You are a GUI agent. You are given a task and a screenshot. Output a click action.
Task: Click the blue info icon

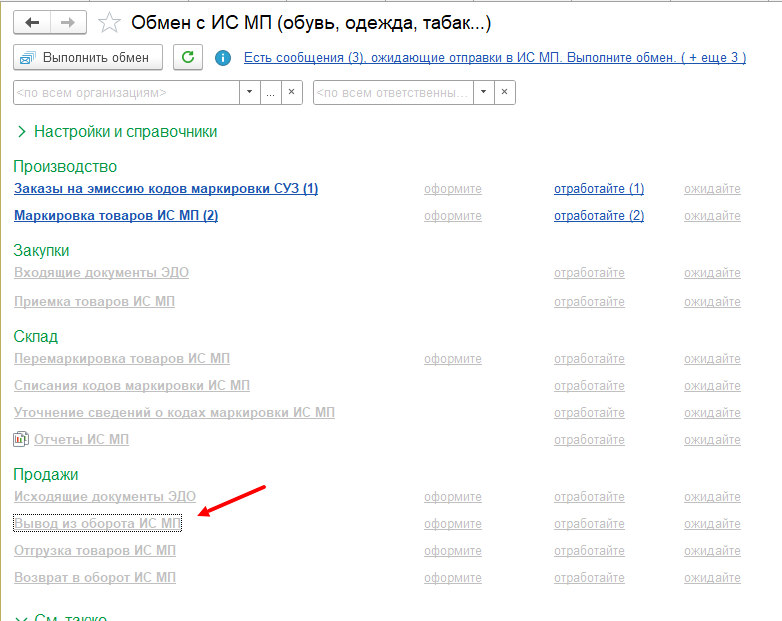pyautogui.click(x=223, y=58)
